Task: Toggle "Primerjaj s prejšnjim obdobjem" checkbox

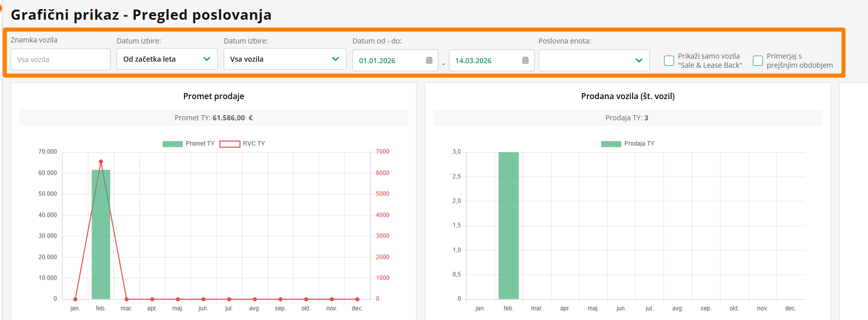Action: point(757,61)
